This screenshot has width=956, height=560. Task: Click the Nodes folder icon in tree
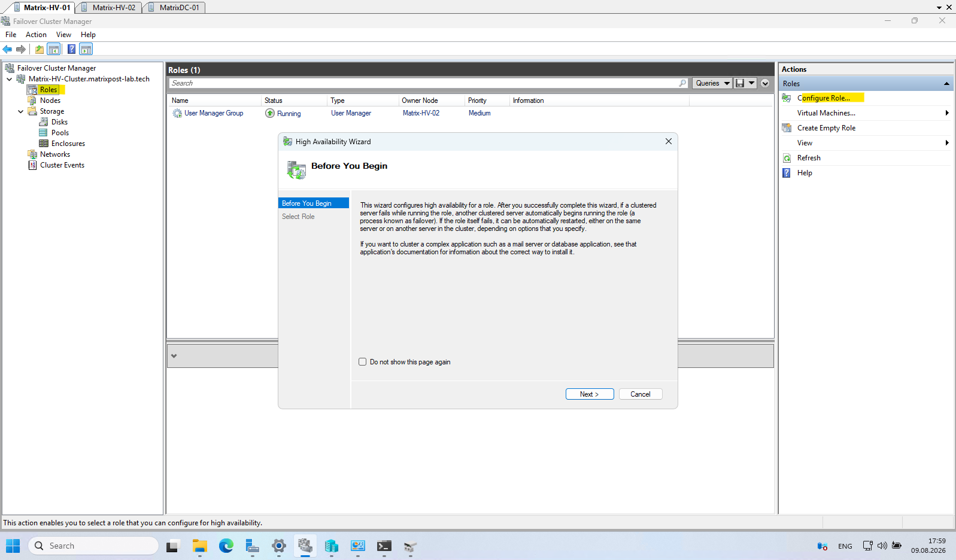tap(32, 101)
